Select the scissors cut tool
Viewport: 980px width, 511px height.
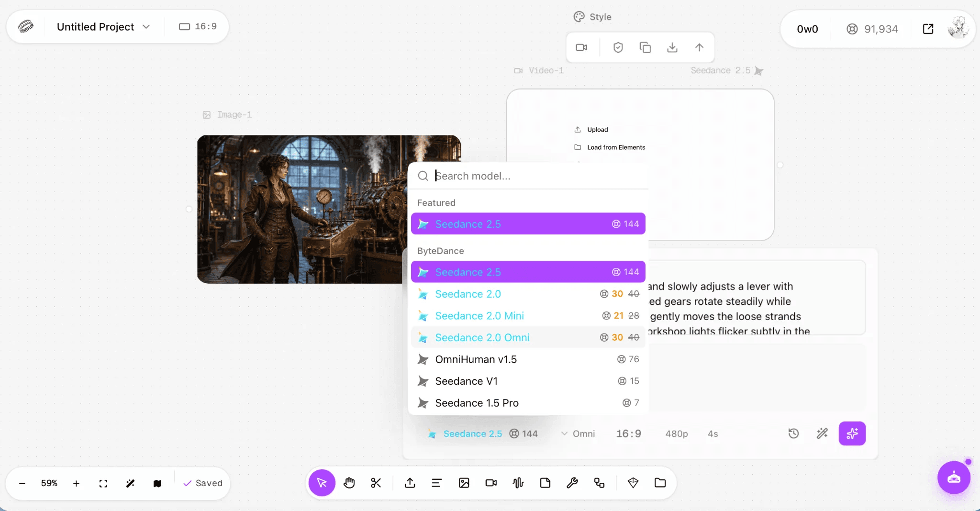click(x=376, y=483)
